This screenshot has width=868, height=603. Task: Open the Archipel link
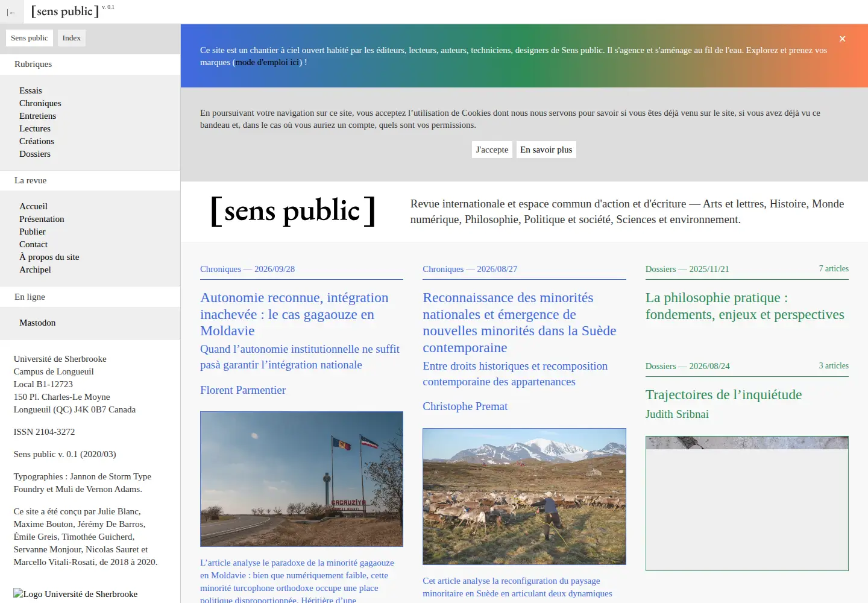click(35, 270)
